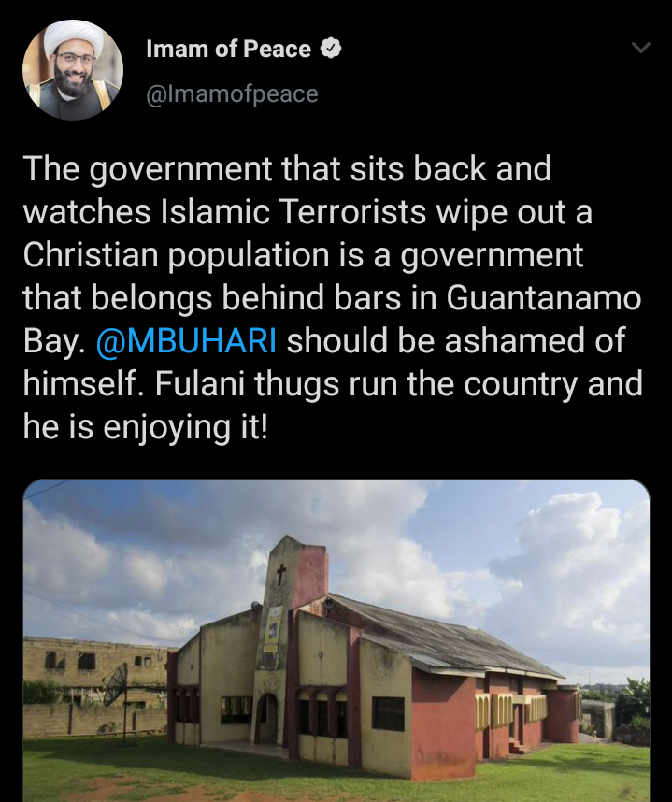
Task: Click the last line "he is enjoying it!"
Action: tap(145, 427)
